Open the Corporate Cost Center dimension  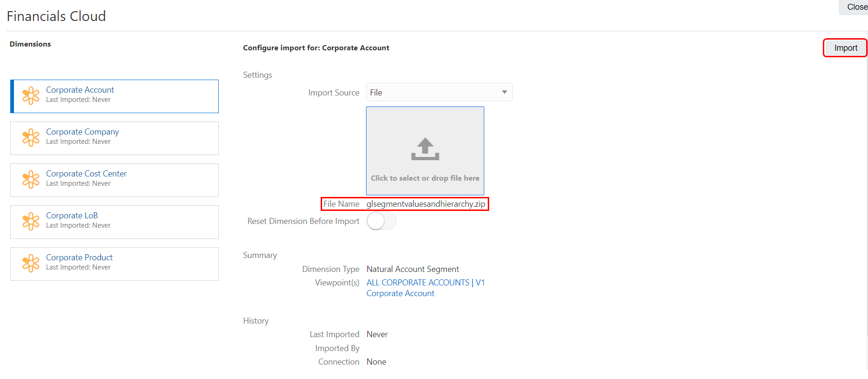(86, 174)
